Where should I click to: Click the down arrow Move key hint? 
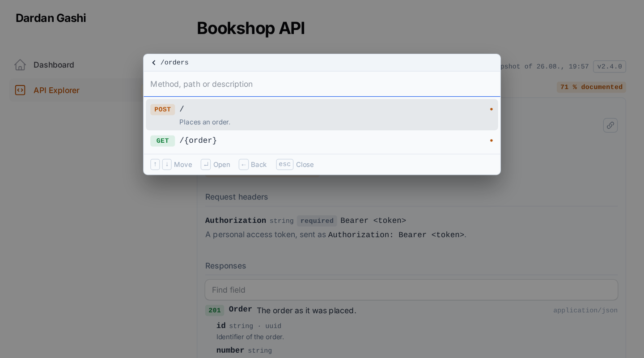(167, 164)
